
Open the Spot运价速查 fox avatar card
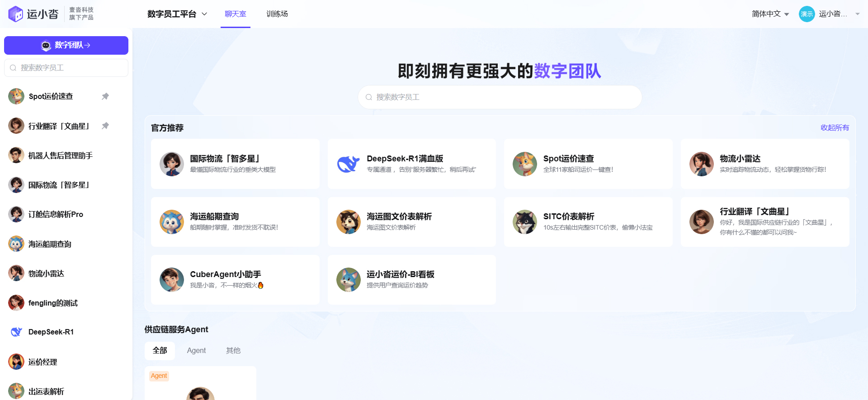click(524, 164)
